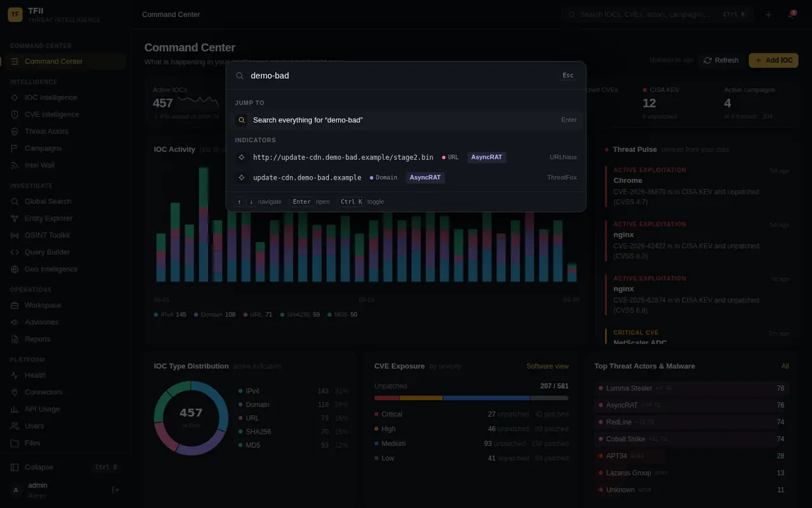
Task: Open the stage2.bin URL indicator result
Action: click(406, 157)
